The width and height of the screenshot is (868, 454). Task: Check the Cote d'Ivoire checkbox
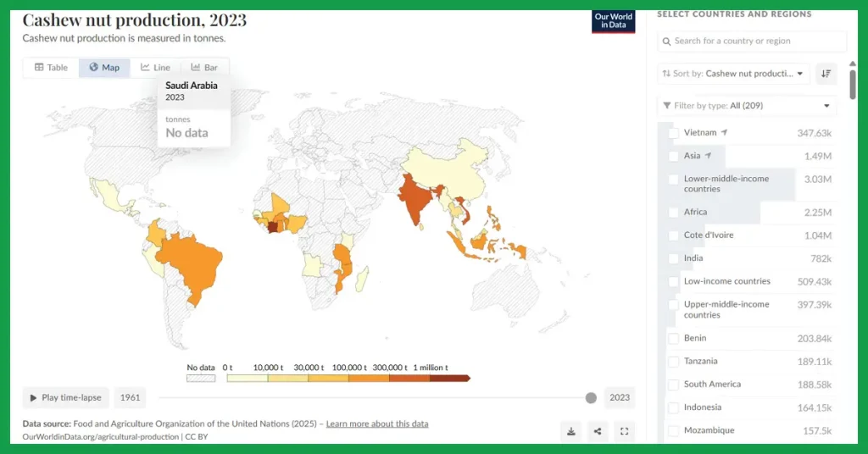pos(674,235)
